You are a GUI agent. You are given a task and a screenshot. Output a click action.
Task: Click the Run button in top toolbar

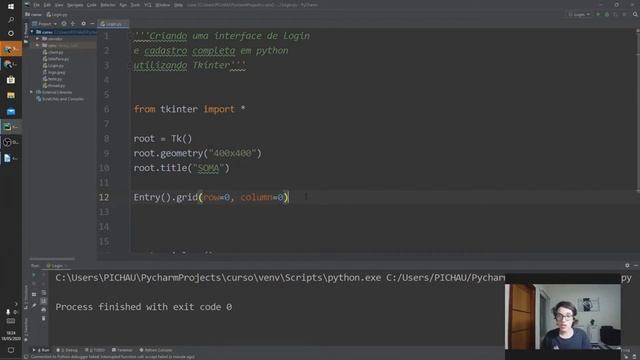point(598,14)
